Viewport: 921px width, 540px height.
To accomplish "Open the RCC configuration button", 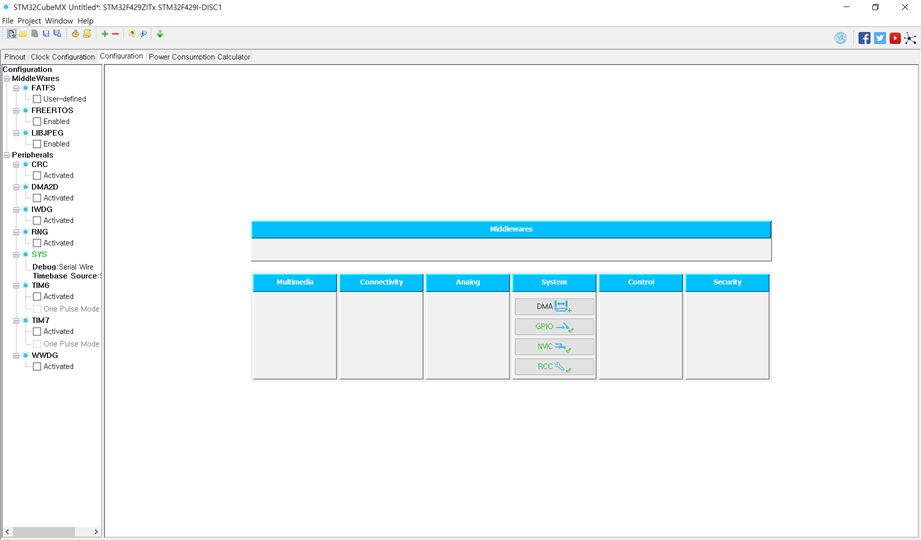I will 554,367.
